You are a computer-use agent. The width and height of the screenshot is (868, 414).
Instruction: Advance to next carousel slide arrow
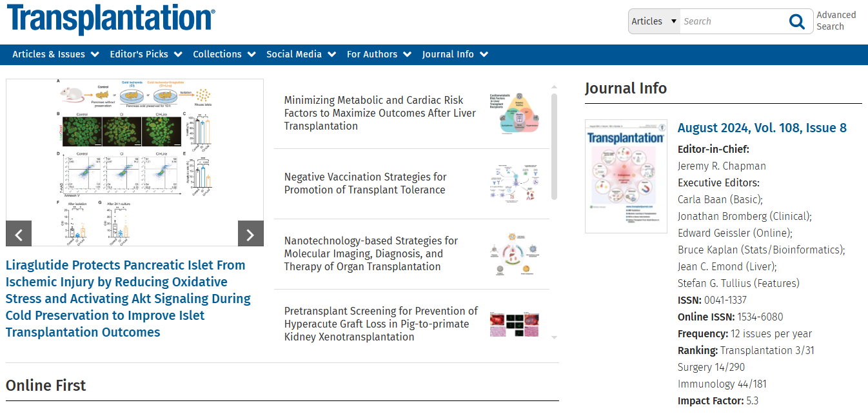[251, 233]
